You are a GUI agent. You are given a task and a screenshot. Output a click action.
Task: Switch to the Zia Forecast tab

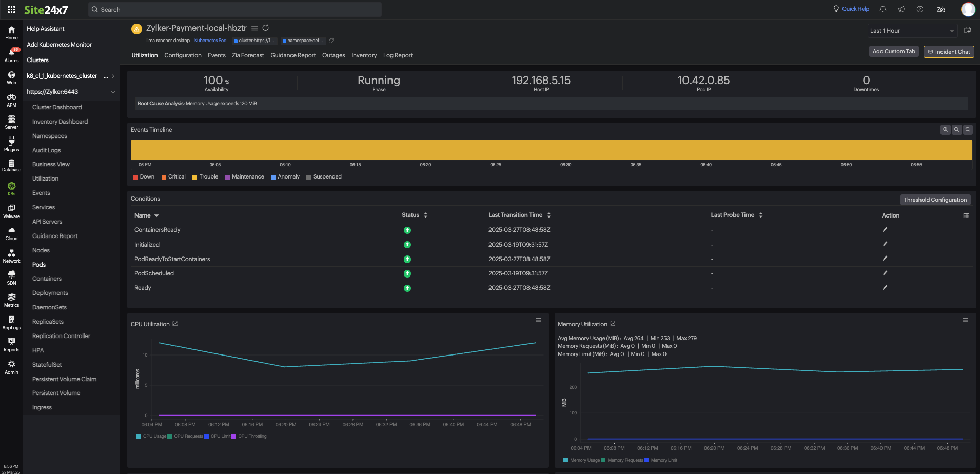(x=248, y=55)
